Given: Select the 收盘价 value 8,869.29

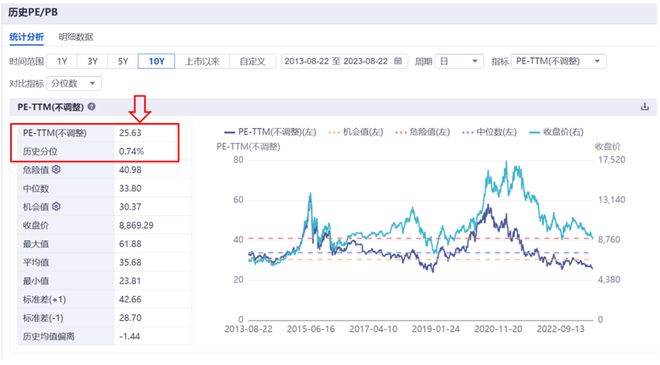Looking at the screenshot, I should pyautogui.click(x=136, y=226).
